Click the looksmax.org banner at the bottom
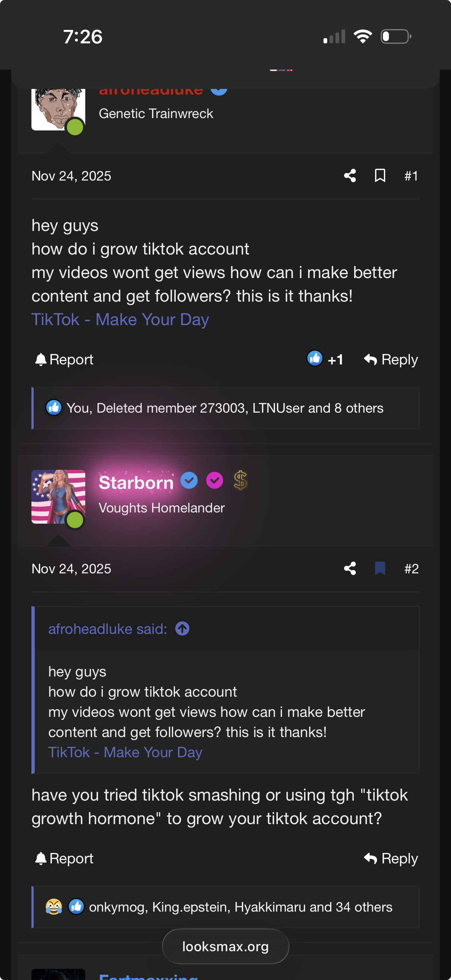Viewport: 451px width, 980px height. tap(225, 946)
